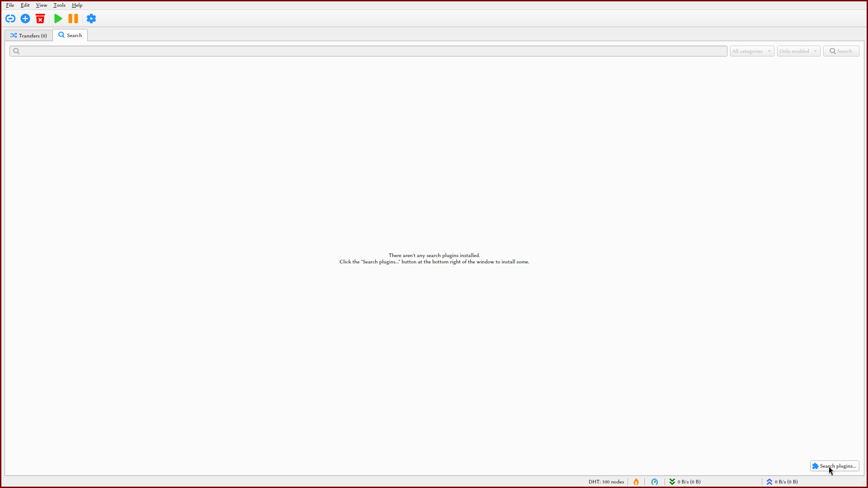
Task: Click the Search plugins... button
Action: click(835, 466)
